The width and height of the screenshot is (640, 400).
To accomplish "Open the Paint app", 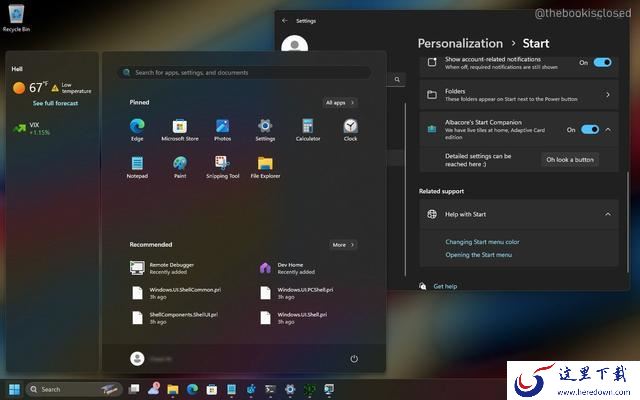I will (180, 167).
